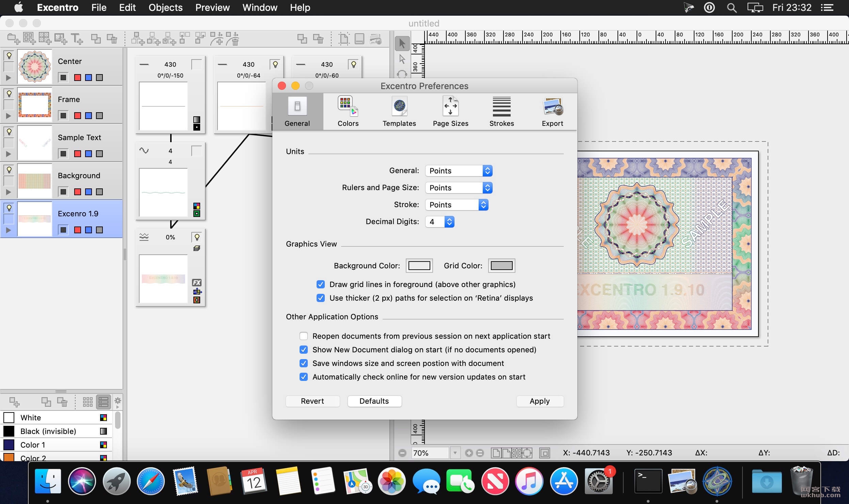The image size is (849, 504).
Task: Click the Background Color swatch
Action: (419, 266)
